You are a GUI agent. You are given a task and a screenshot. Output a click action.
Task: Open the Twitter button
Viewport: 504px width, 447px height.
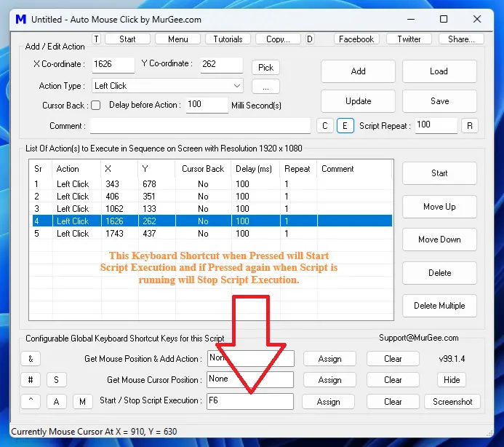(x=409, y=39)
